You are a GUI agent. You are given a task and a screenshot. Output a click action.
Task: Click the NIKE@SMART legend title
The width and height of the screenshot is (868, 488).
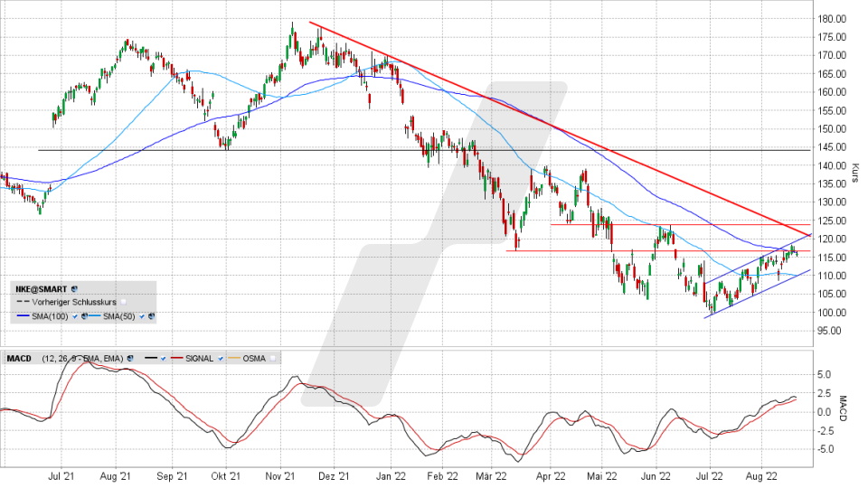coord(41,289)
